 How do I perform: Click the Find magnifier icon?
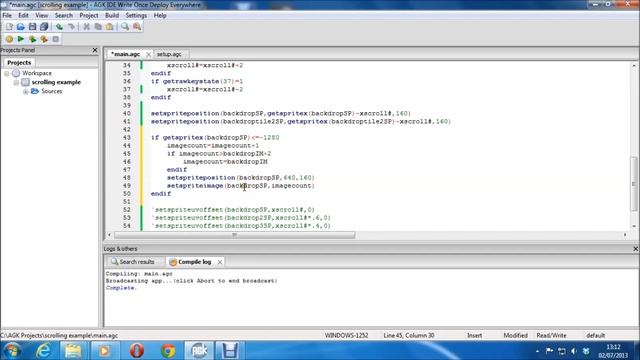[125, 27]
